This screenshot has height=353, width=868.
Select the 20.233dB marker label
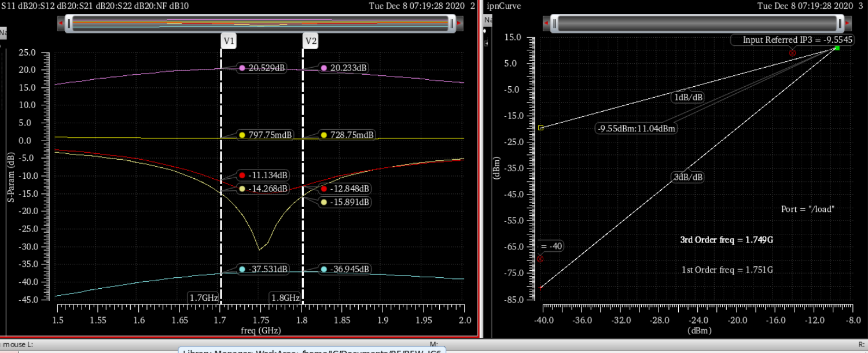[344, 68]
